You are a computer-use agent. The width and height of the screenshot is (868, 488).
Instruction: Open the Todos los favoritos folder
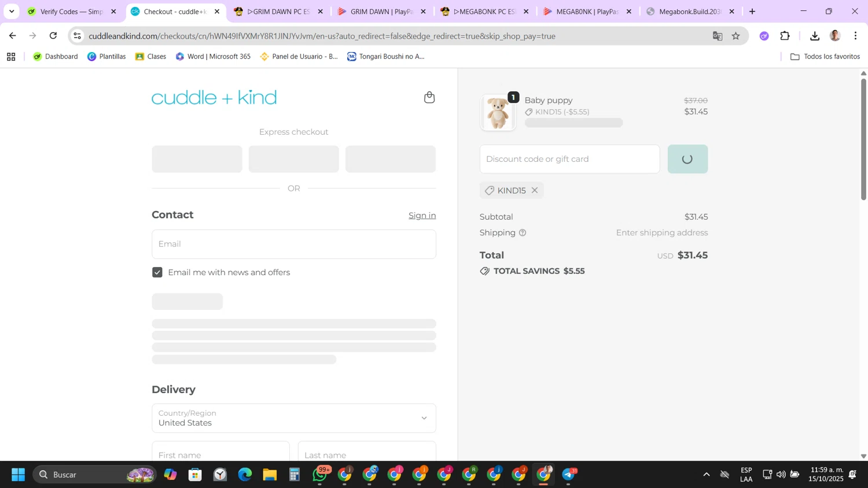point(825,57)
